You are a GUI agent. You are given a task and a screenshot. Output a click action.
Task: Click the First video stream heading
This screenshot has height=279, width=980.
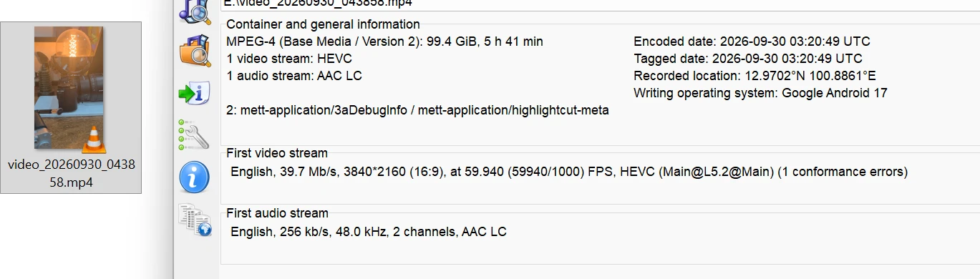(x=277, y=153)
